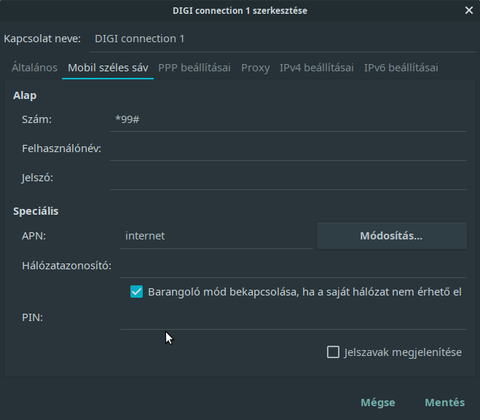Click the APN field containing internet
The height and width of the screenshot is (420, 480).
[216, 236]
